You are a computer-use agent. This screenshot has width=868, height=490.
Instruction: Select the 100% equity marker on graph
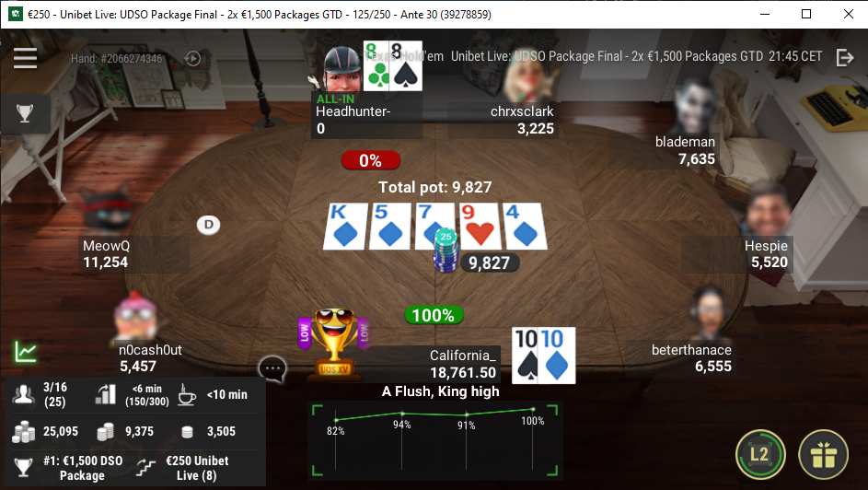(x=533, y=409)
